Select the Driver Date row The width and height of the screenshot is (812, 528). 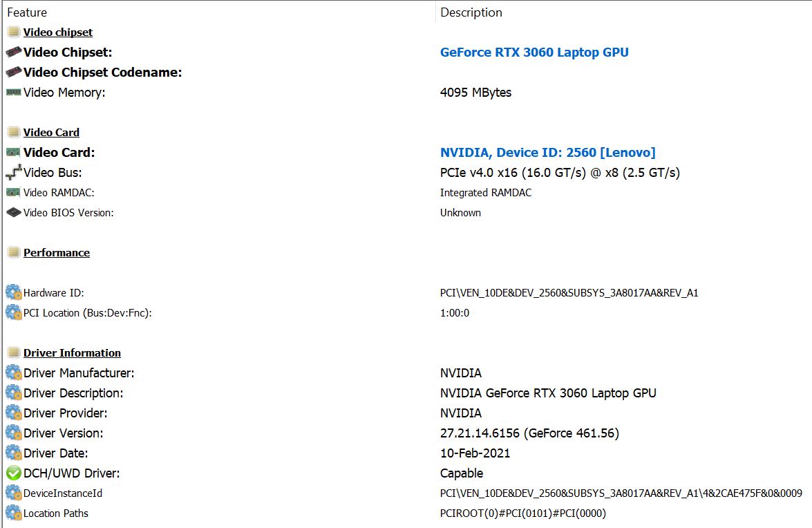pyautogui.click(x=56, y=453)
